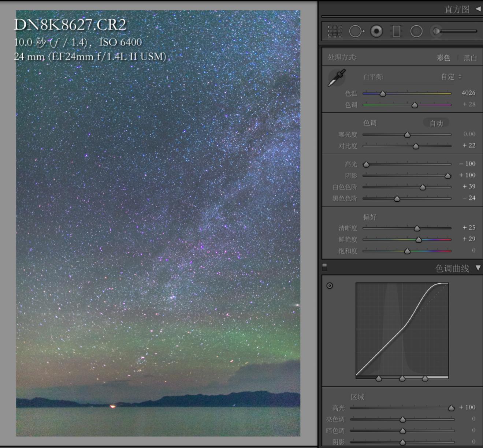Click the 色温 slider handle
This screenshot has height=448, width=483.
(383, 94)
